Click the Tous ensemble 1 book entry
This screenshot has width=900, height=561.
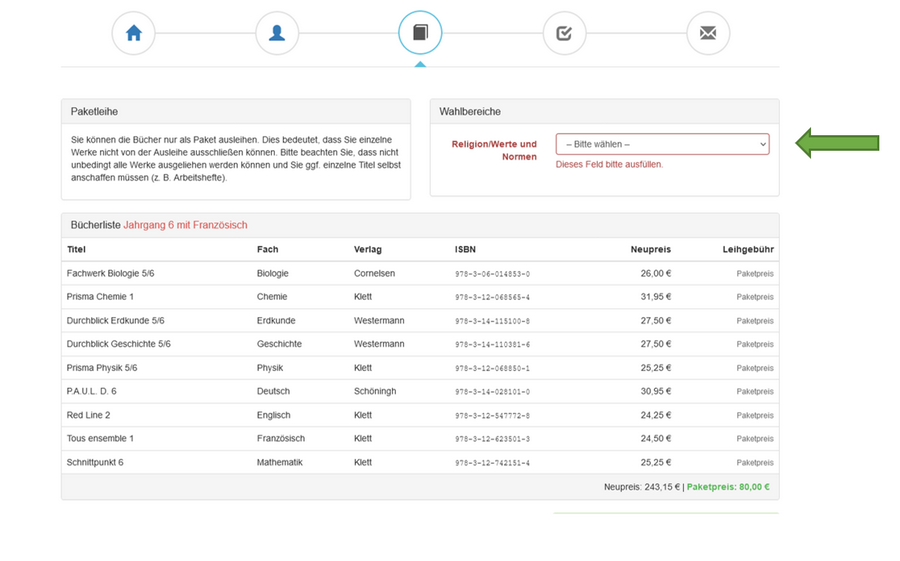(100, 439)
